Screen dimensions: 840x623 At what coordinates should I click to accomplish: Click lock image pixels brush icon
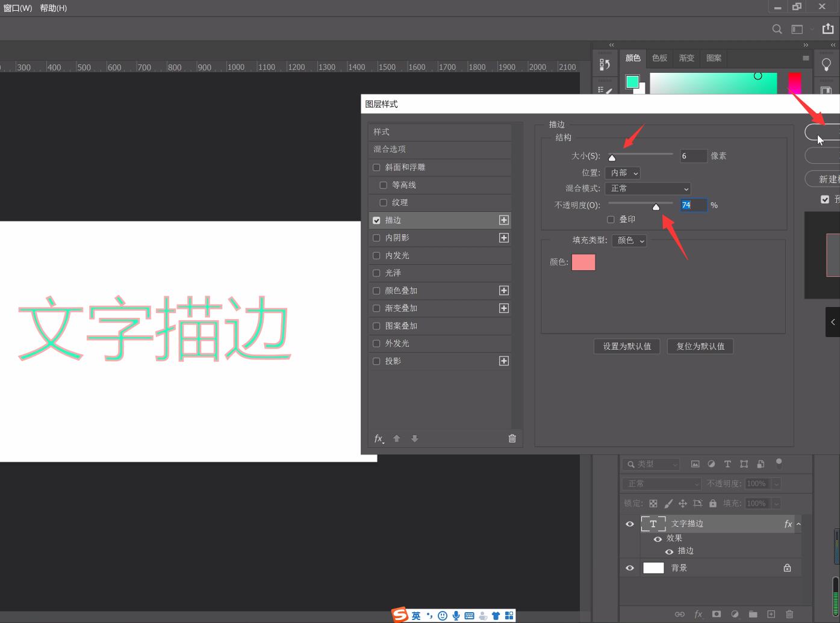point(668,503)
